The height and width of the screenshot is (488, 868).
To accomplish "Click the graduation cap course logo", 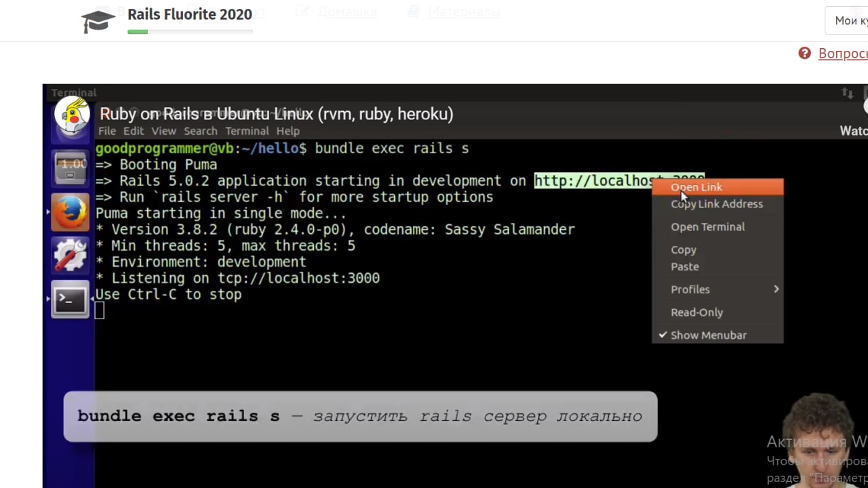I will (98, 21).
